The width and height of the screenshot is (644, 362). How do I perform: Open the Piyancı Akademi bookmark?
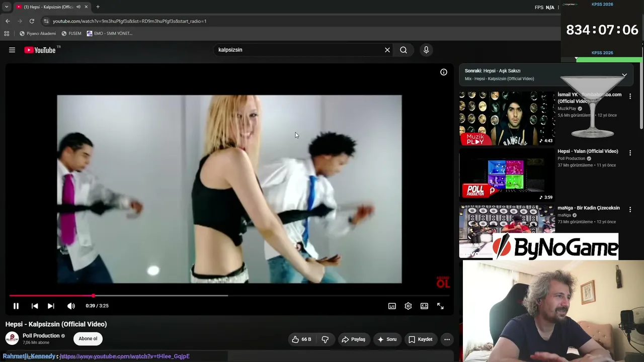tap(38, 34)
